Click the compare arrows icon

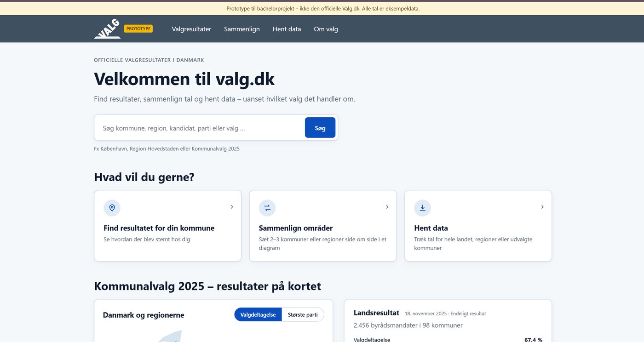[x=267, y=208]
